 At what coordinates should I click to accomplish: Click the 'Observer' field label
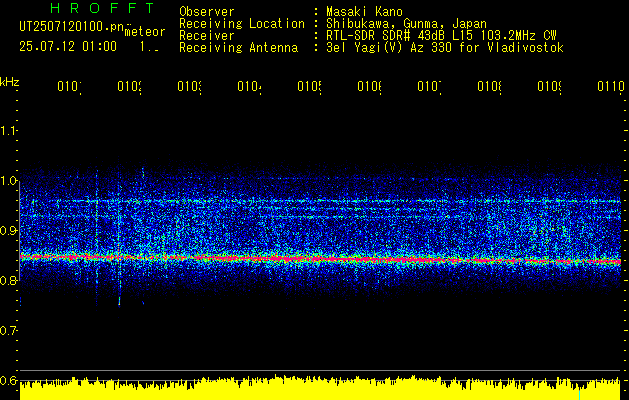(x=207, y=12)
